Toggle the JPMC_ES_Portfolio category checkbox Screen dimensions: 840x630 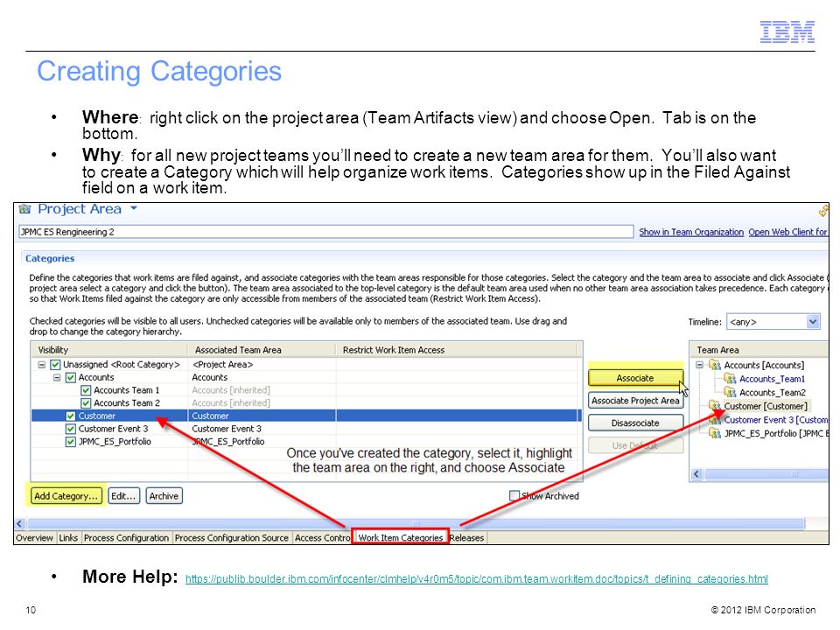click(71, 442)
